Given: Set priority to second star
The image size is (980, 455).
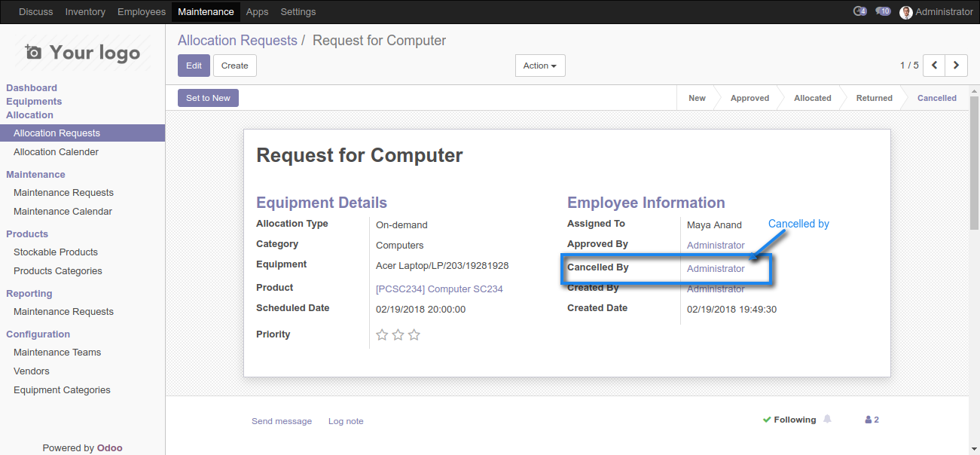Looking at the screenshot, I should (398, 334).
